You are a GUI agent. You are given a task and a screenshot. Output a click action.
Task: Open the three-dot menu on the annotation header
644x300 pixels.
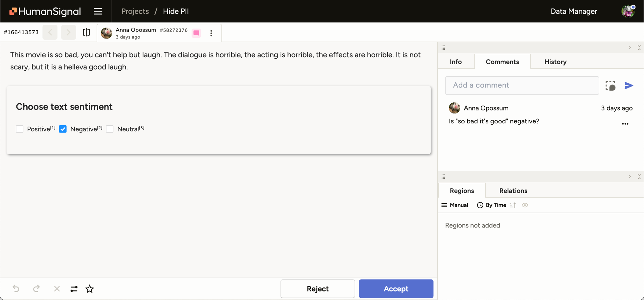coord(211,33)
